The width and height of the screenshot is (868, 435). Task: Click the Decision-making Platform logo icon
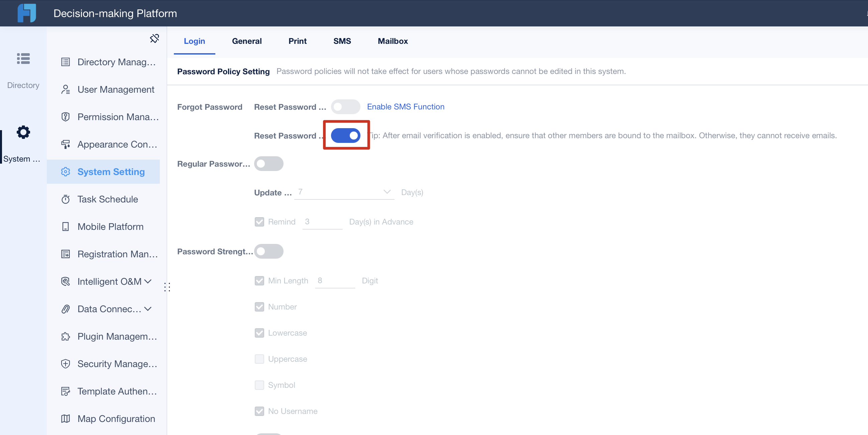(x=27, y=13)
